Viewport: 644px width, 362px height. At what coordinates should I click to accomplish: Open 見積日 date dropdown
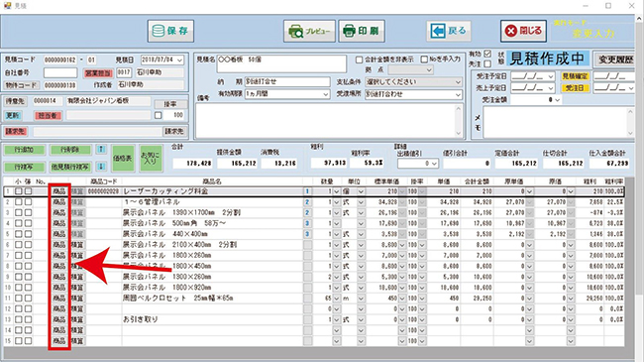tap(179, 60)
